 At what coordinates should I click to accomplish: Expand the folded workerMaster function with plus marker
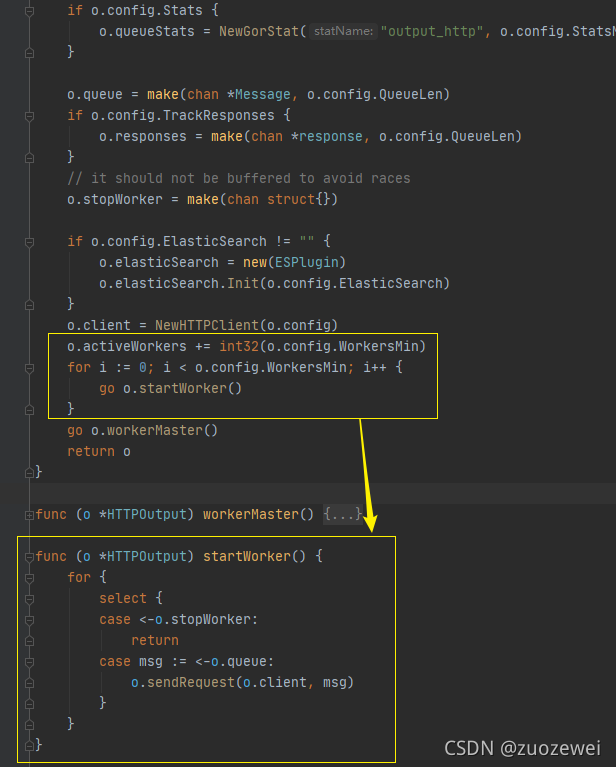coord(29,515)
